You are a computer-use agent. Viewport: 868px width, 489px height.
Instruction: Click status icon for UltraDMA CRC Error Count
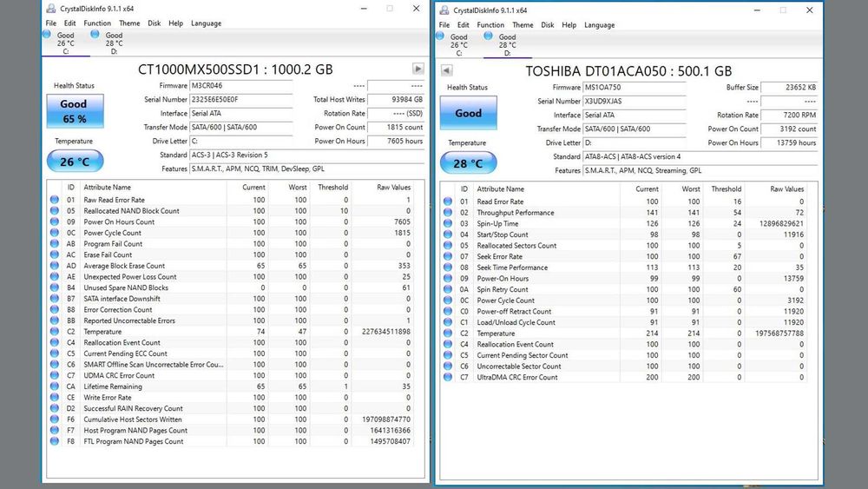coord(448,377)
